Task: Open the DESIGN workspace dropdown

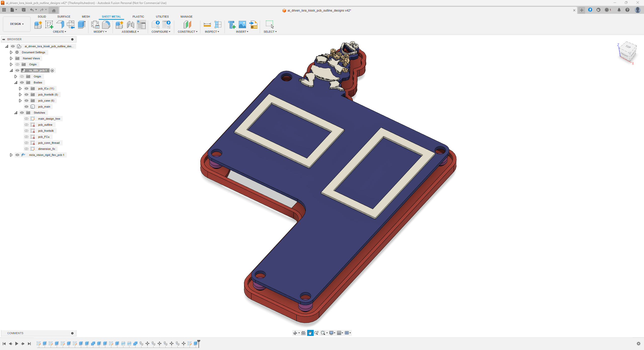Action: coord(17,24)
